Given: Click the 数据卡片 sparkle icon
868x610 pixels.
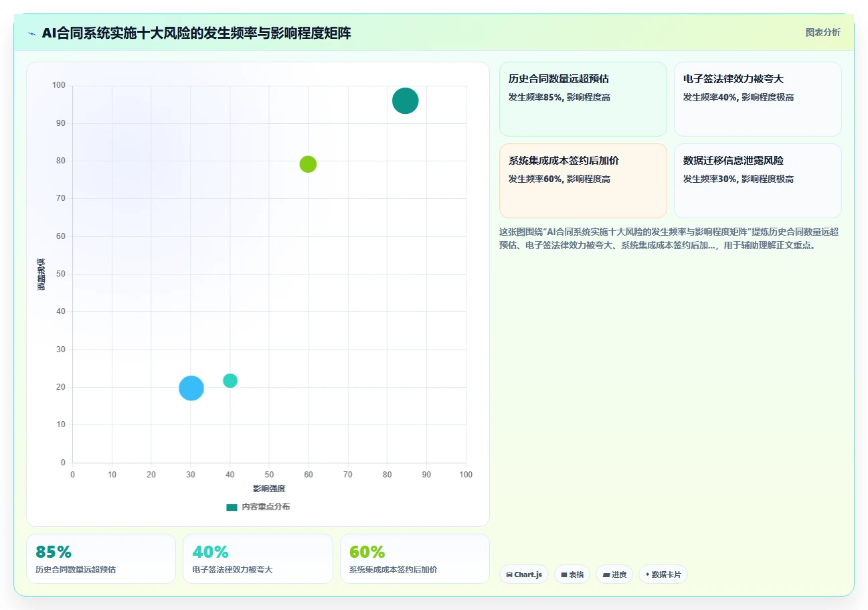Looking at the screenshot, I should tap(647, 575).
